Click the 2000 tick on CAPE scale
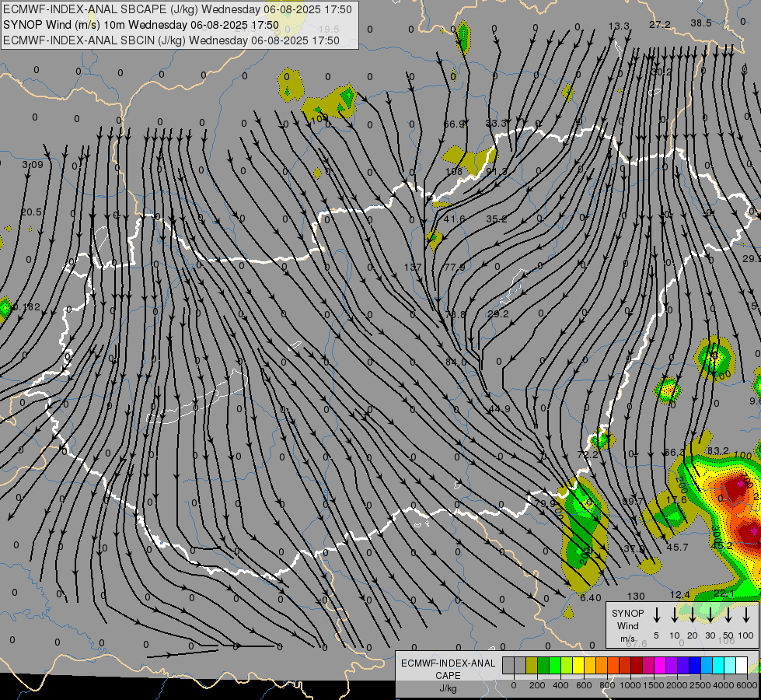 tap(677, 685)
